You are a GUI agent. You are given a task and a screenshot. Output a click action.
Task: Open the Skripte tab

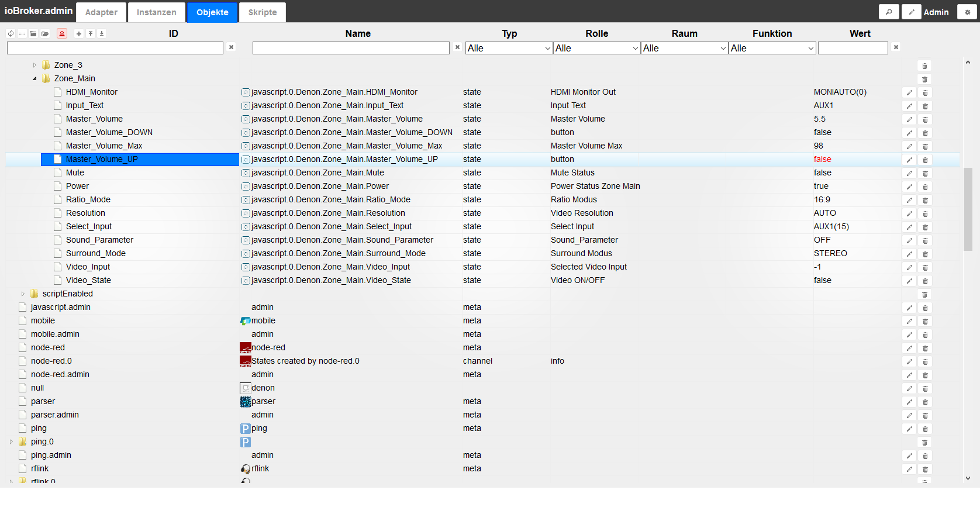[263, 12]
